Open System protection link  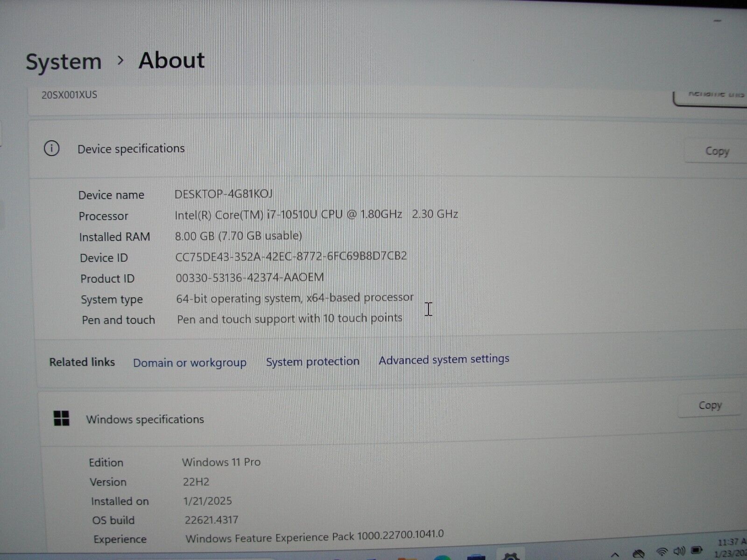click(x=312, y=361)
